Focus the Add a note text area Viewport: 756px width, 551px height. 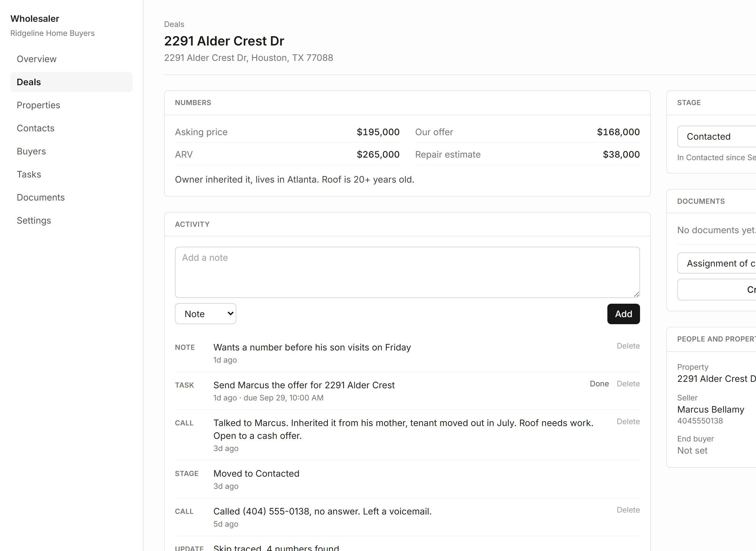point(407,272)
